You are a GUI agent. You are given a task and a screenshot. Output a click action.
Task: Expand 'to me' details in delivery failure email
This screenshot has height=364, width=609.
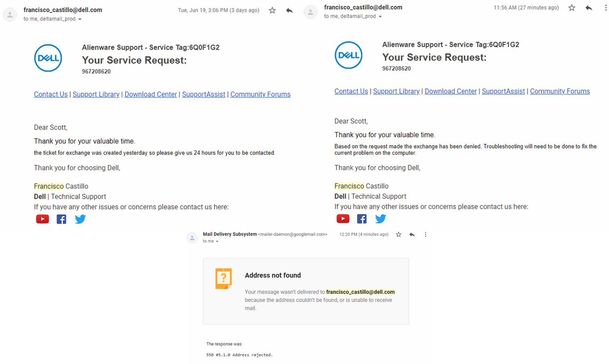[x=217, y=241]
